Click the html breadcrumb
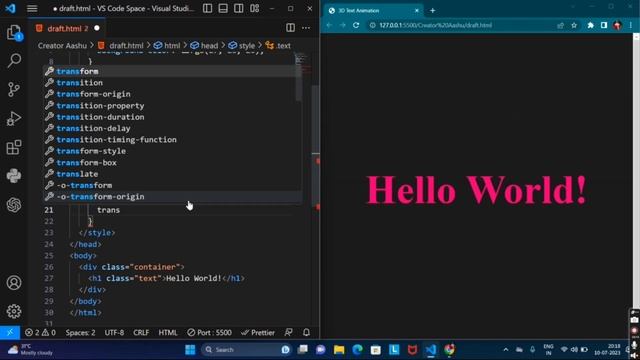Image resolution: width=640 pixels, height=360 pixels. pyautogui.click(x=167, y=46)
